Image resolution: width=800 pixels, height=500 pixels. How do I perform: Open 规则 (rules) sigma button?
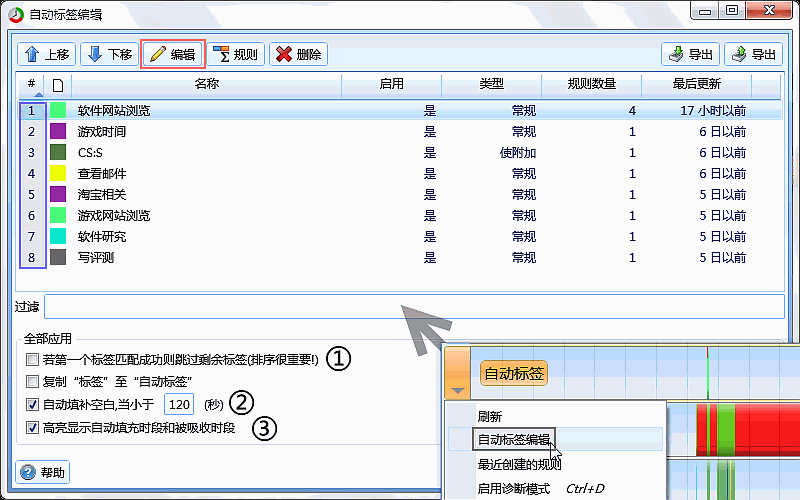236,54
